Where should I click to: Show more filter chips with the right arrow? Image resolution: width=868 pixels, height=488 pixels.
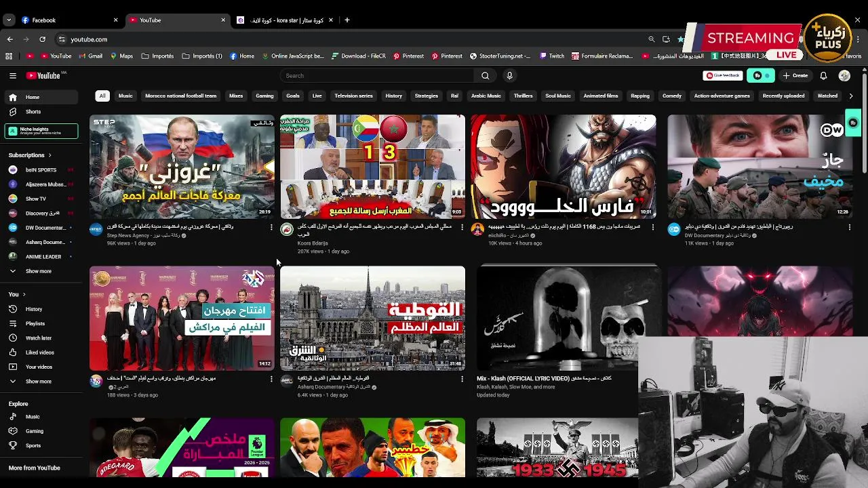click(851, 96)
